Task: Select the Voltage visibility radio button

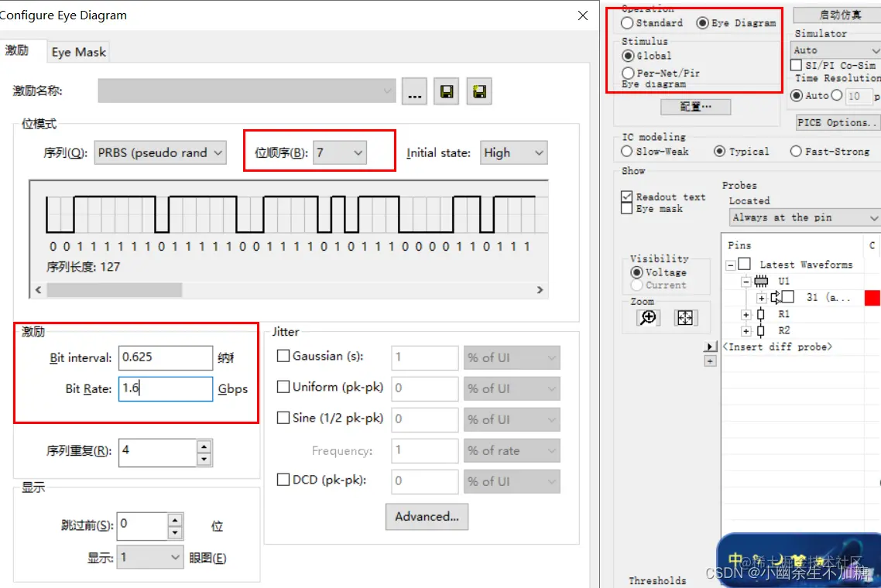Action: 636,272
